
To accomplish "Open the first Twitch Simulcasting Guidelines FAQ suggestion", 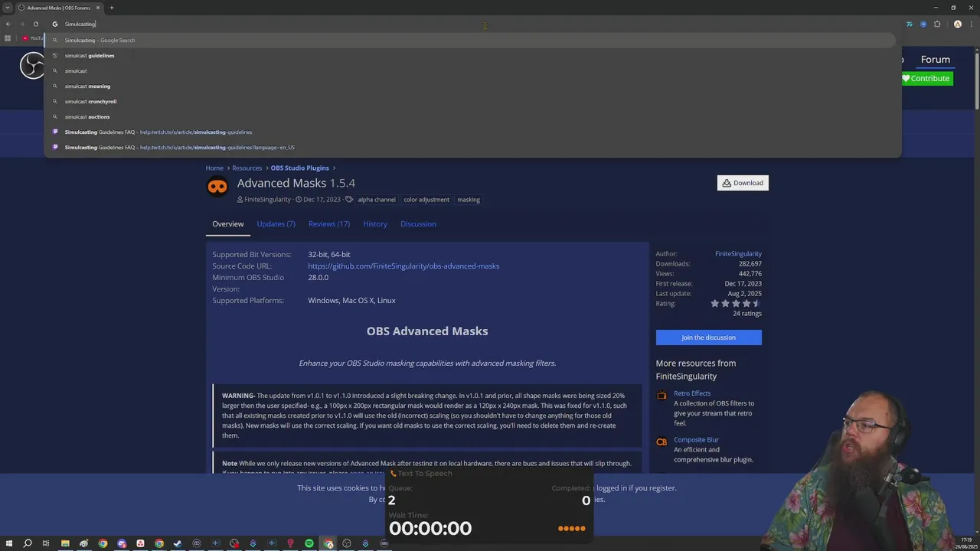I will pos(472,132).
